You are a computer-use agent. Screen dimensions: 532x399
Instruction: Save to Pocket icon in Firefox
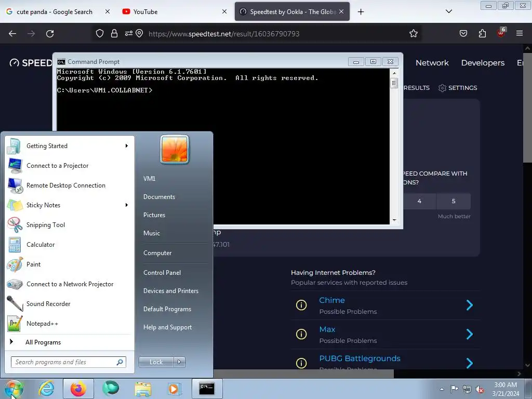pos(463,33)
